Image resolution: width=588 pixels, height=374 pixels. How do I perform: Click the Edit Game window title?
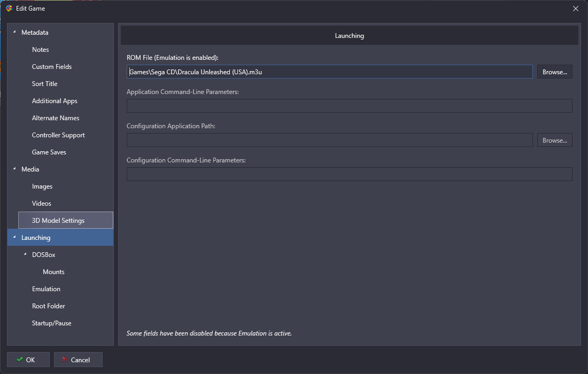[30, 8]
